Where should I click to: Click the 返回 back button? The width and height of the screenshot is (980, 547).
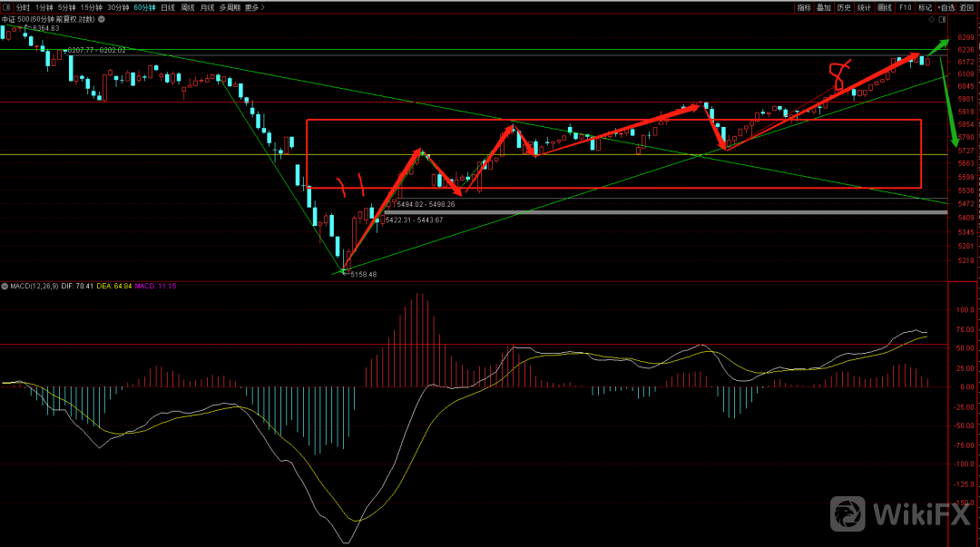click(968, 7)
